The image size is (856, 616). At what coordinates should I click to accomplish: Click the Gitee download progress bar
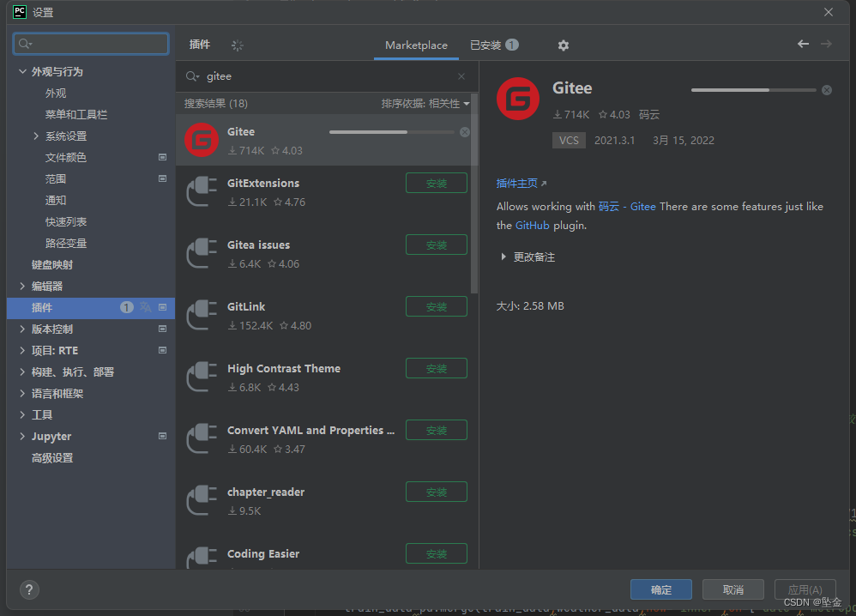[x=753, y=89]
